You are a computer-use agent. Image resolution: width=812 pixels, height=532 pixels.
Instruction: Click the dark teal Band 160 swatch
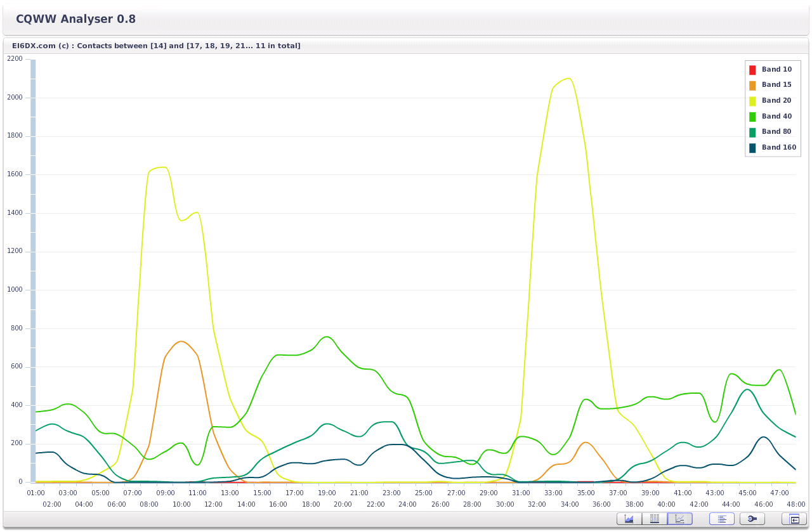click(752, 148)
